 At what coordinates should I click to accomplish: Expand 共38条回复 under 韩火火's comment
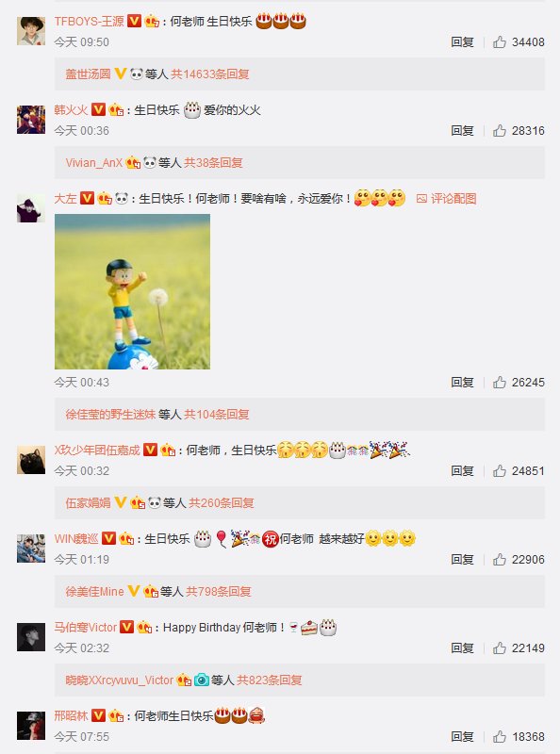[213, 162]
